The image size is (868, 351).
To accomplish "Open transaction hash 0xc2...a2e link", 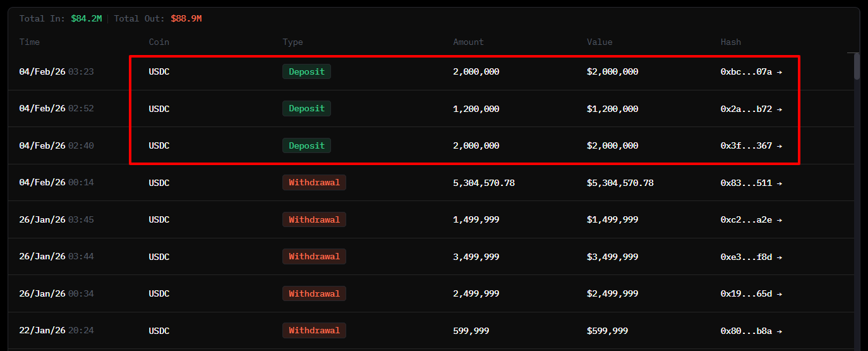I will click(x=750, y=220).
